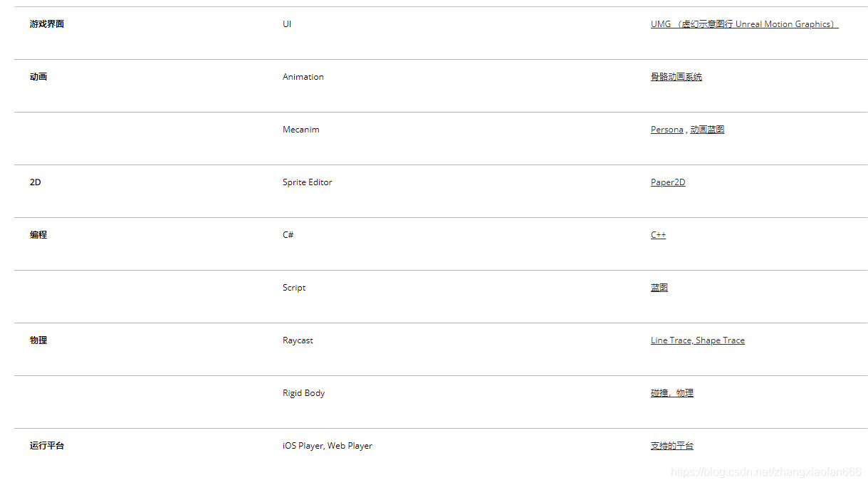Viewport: 868px width, 485px height.
Task: Select the Script cell text
Action: [x=294, y=288]
